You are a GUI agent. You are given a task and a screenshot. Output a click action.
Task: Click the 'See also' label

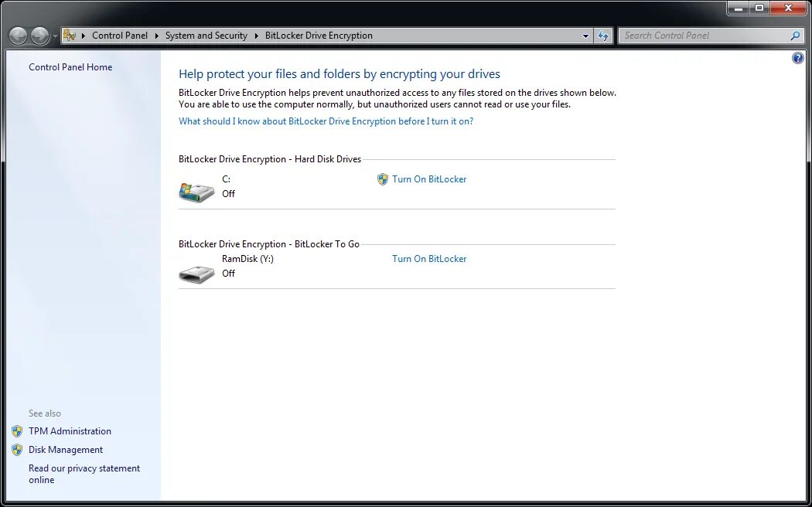[45, 413]
